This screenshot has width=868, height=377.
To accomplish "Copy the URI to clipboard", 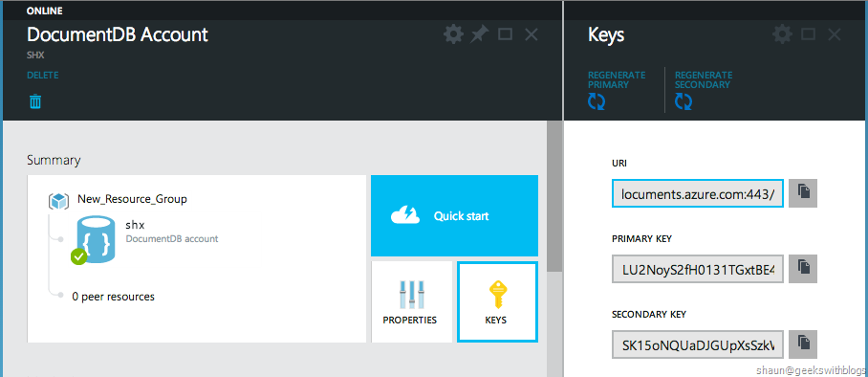I will tap(803, 193).
